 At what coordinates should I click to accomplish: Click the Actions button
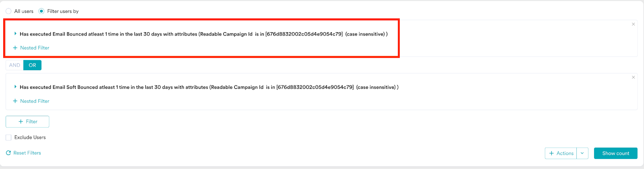coord(561,153)
